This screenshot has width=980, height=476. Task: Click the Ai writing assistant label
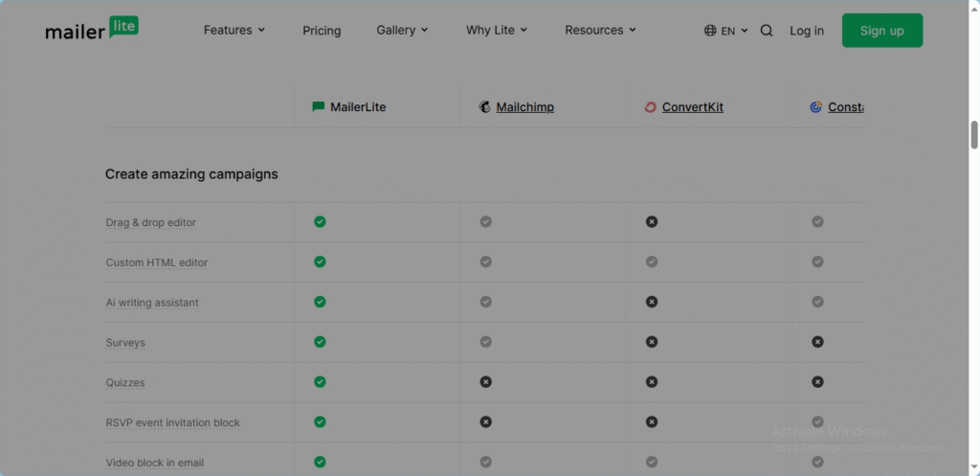pos(152,303)
